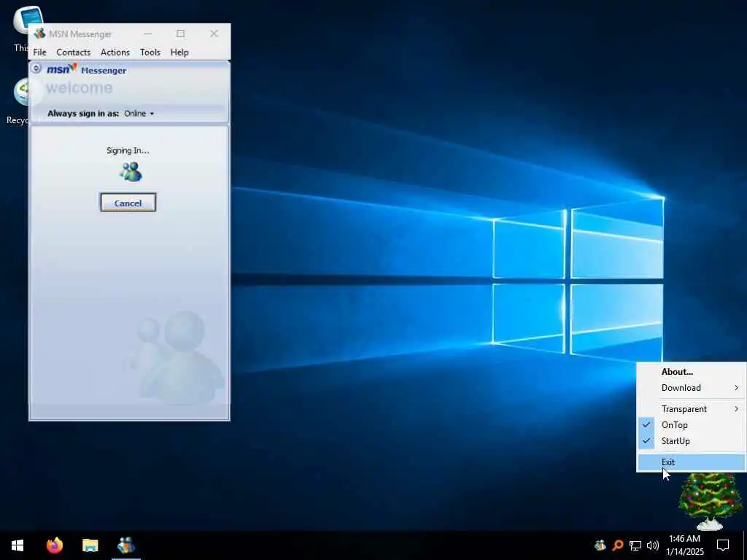
Task: Toggle the OnTop checked option
Action: [x=692, y=425]
